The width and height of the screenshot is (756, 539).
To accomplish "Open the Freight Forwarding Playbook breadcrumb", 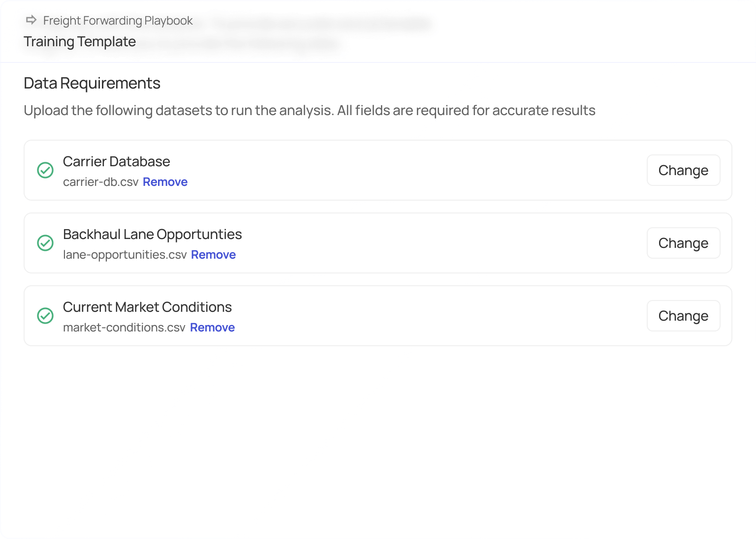I will click(117, 20).
